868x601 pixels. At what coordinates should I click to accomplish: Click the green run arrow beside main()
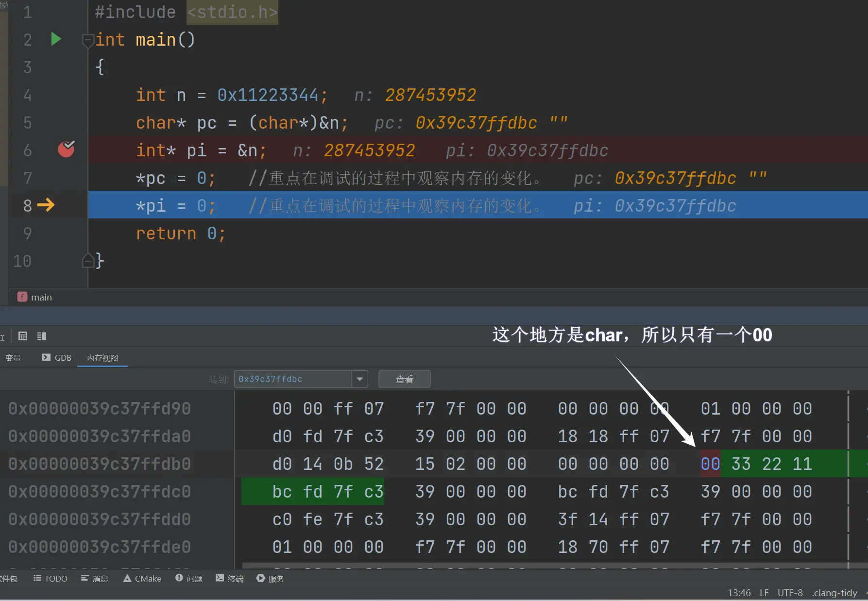(56, 39)
